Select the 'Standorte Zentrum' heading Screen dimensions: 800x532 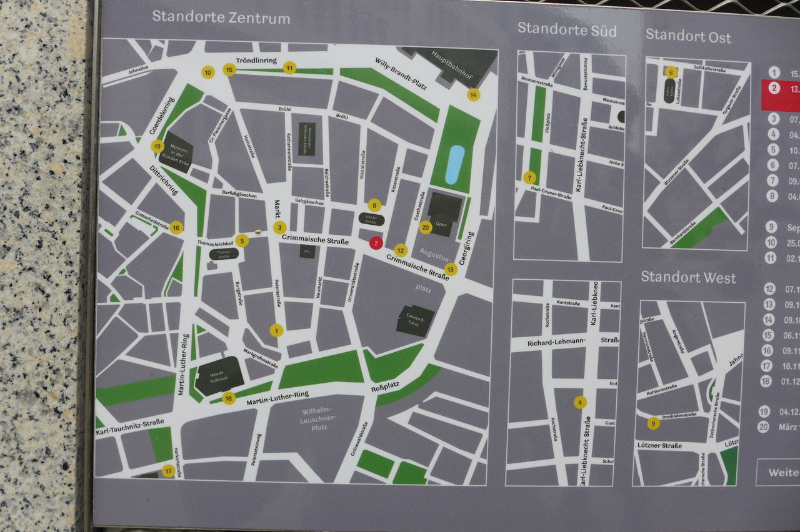pyautogui.click(x=221, y=17)
